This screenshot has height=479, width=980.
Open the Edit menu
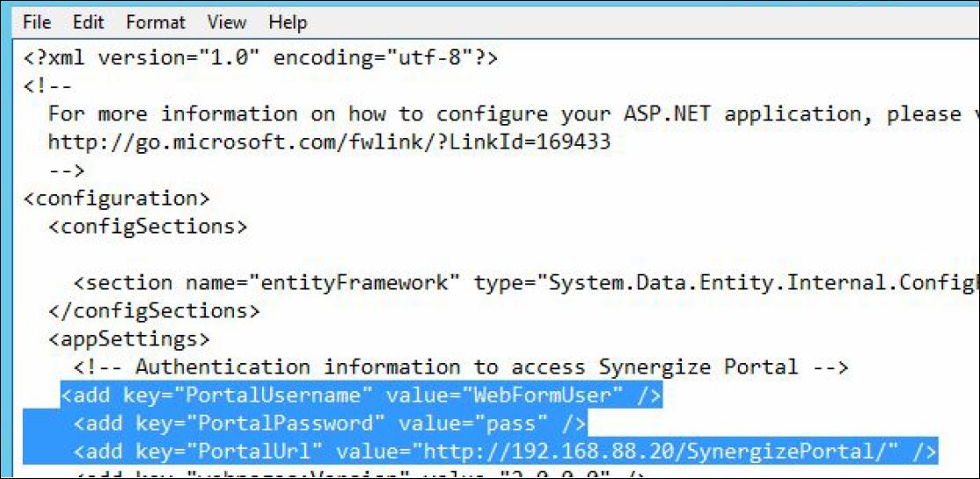point(88,23)
